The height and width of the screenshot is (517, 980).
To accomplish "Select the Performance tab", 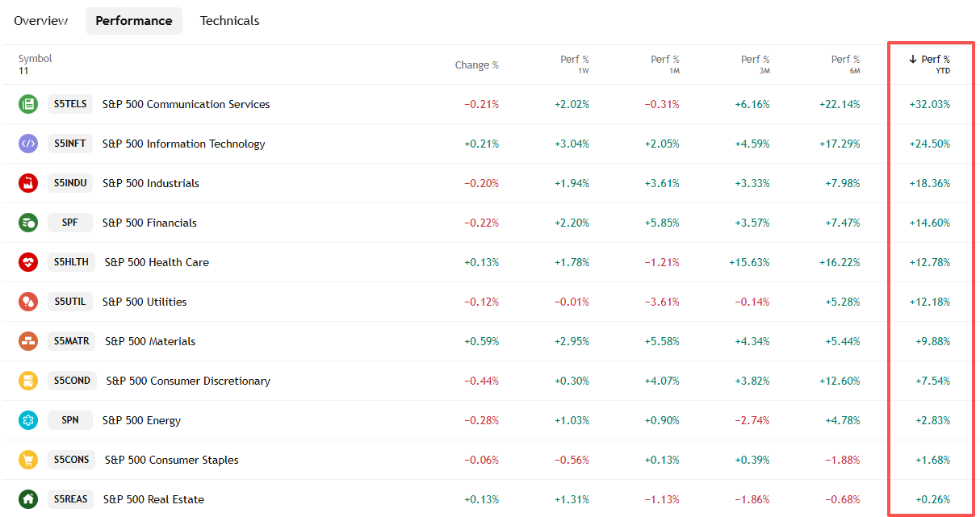I will click(x=134, y=21).
